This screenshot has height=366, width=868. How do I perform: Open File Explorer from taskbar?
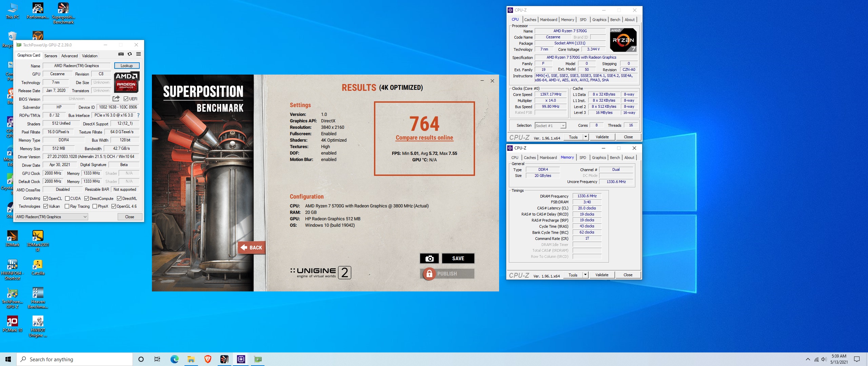pos(191,359)
